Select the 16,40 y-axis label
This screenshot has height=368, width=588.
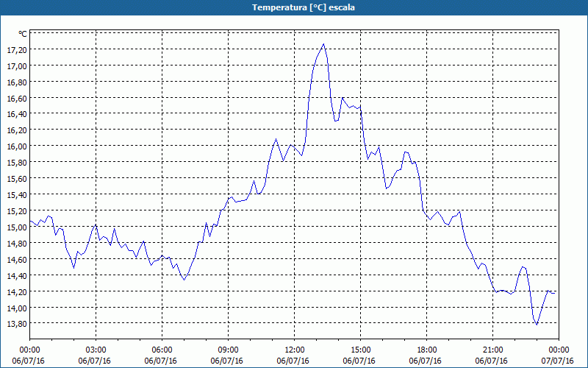16,114
